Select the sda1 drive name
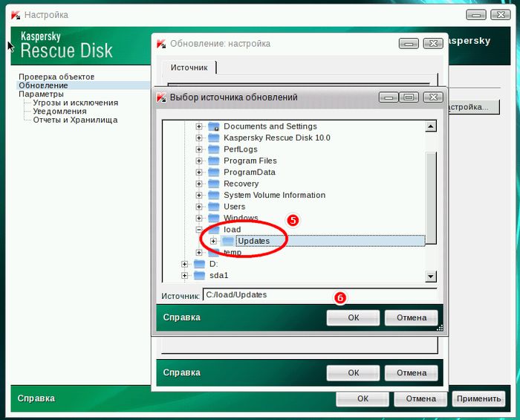The image size is (520, 420). coord(219,275)
